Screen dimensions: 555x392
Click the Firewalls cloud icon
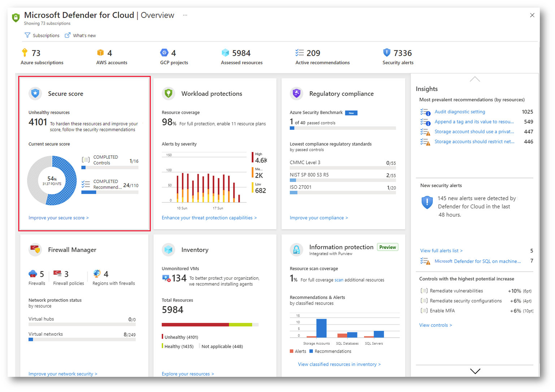pos(33,274)
